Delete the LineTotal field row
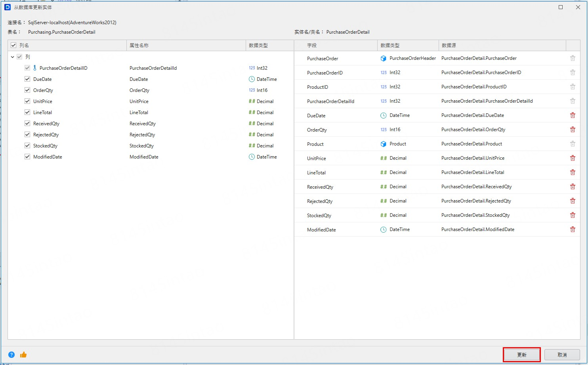This screenshot has width=588, height=365. tap(573, 172)
